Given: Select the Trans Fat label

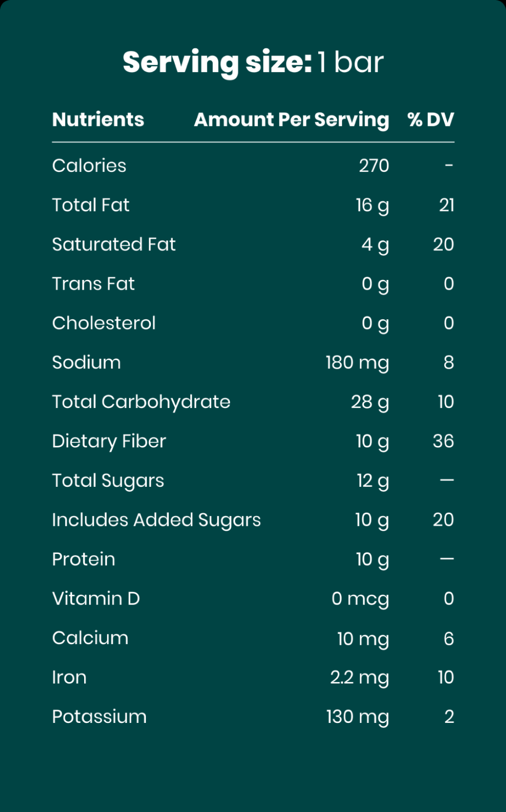Looking at the screenshot, I should click(93, 284).
